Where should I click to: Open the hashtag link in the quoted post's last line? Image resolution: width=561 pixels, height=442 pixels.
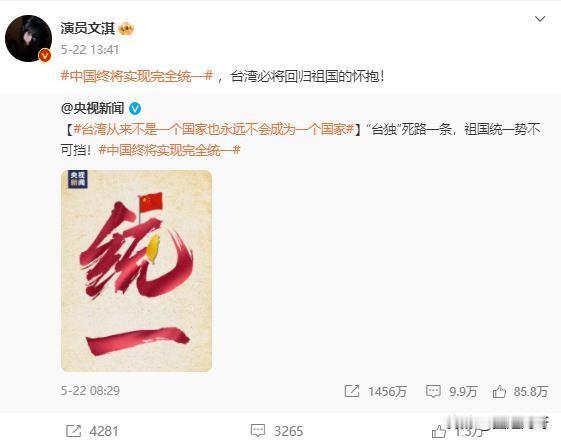click(169, 150)
